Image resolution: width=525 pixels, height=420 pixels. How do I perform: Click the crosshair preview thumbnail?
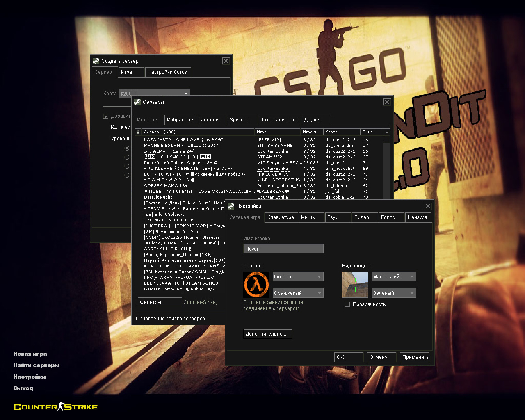pyautogui.click(x=355, y=284)
